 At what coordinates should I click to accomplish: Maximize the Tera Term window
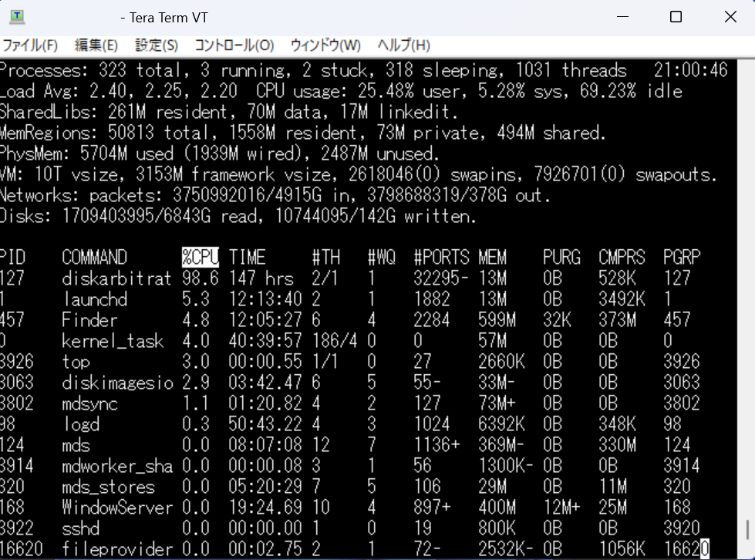pos(676,17)
